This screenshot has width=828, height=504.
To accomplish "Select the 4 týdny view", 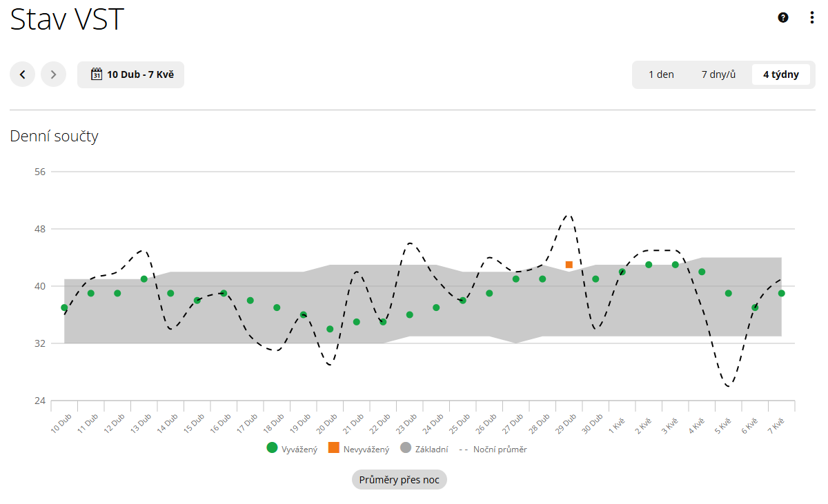I will [781, 74].
